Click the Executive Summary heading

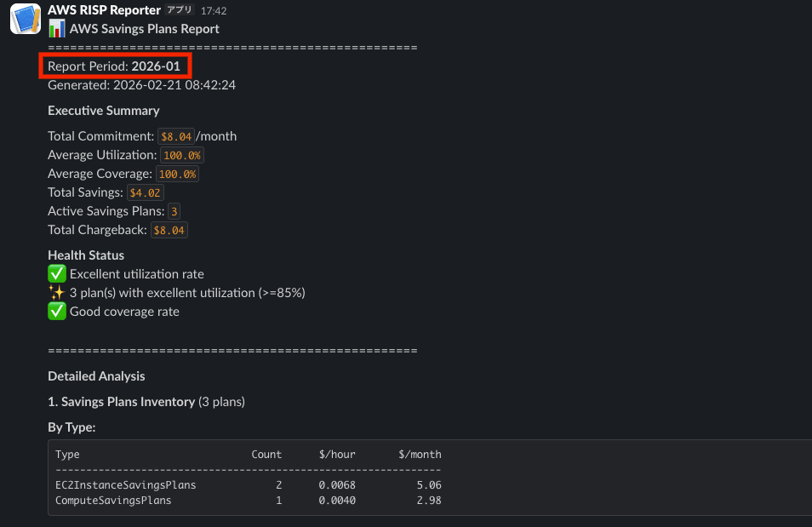(104, 111)
